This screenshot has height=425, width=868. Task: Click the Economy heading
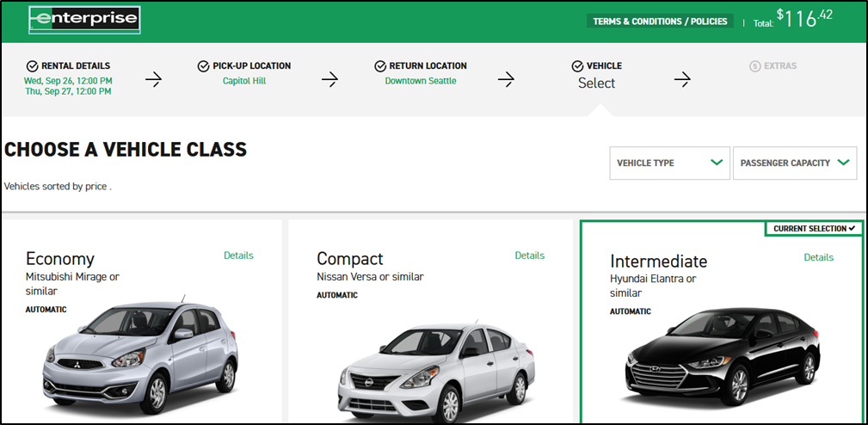click(x=59, y=258)
